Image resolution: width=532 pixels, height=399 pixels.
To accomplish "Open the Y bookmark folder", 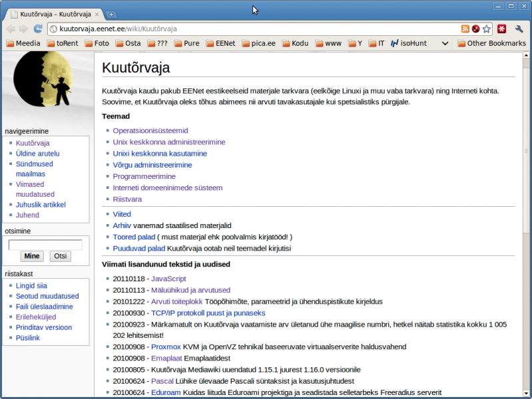I will click(x=356, y=43).
